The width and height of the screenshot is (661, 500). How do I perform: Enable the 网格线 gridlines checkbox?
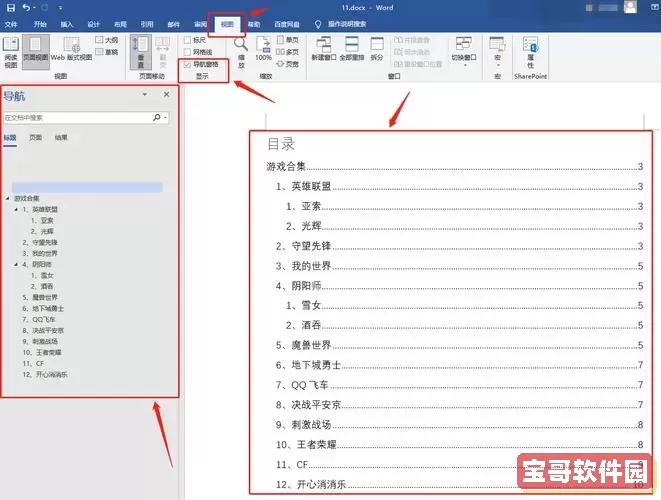click(x=188, y=52)
